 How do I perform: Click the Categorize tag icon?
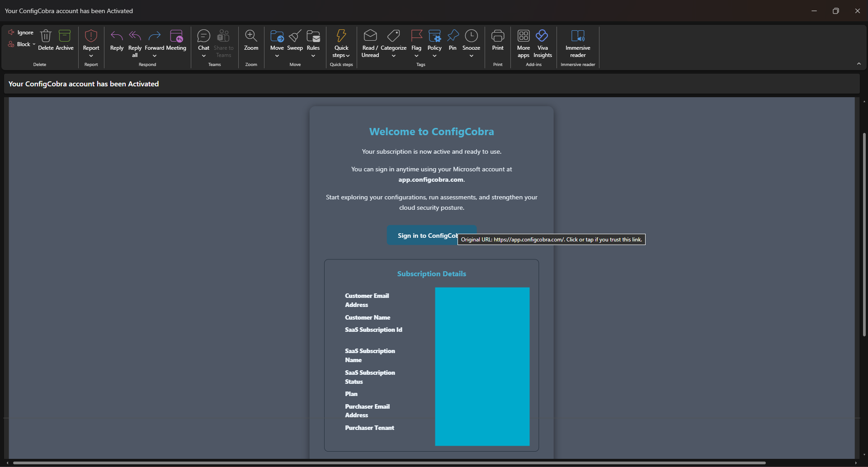coord(393,36)
